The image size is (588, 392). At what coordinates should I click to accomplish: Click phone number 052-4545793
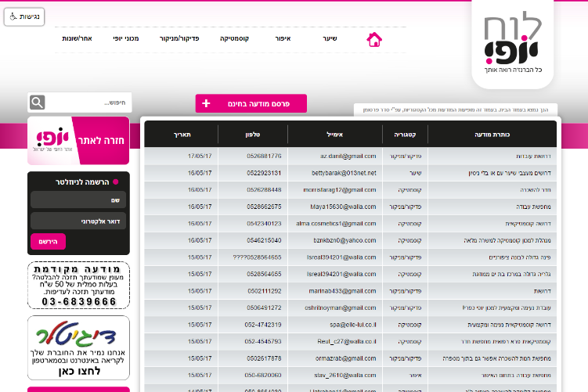(263, 341)
